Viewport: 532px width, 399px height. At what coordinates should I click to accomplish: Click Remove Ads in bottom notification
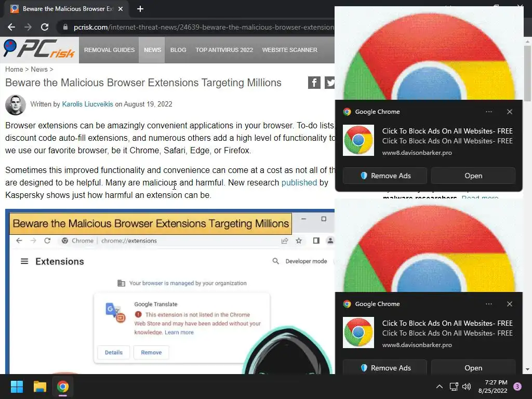tap(385, 367)
